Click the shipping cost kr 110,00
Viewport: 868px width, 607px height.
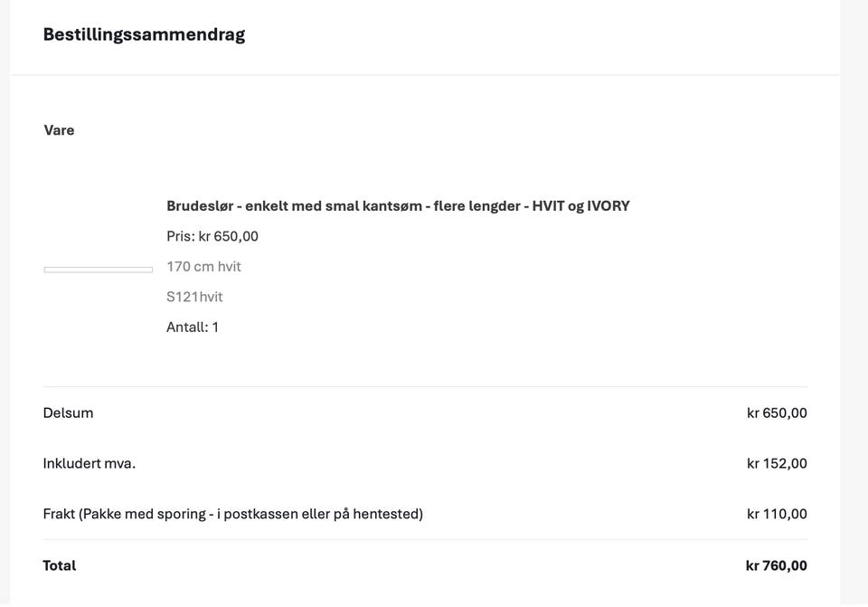(x=777, y=514)
